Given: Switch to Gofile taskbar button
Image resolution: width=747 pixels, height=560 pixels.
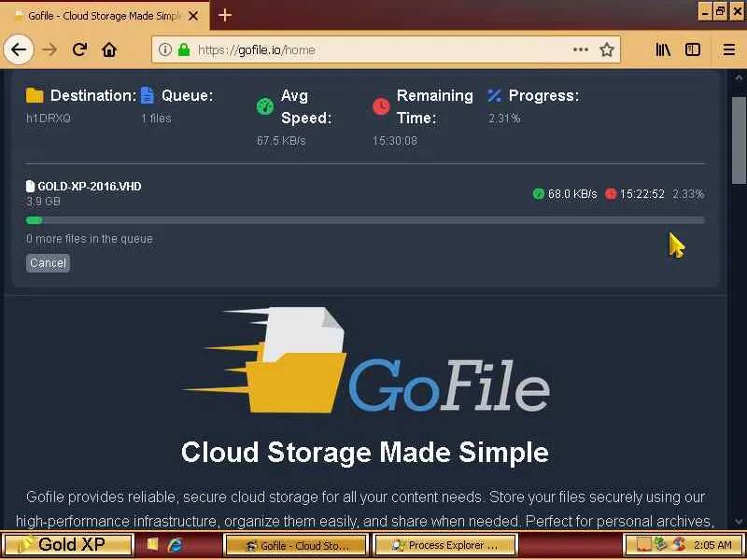Looking at the screenshot, I should pyautogui.click(x=296, y=545).
